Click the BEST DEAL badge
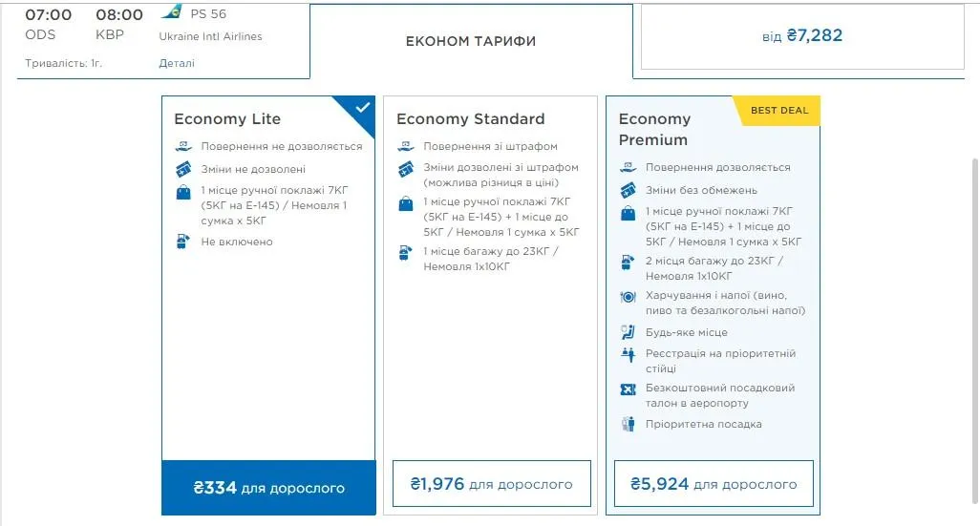This screenshot has width=980, height=526. tap(779, 111)
